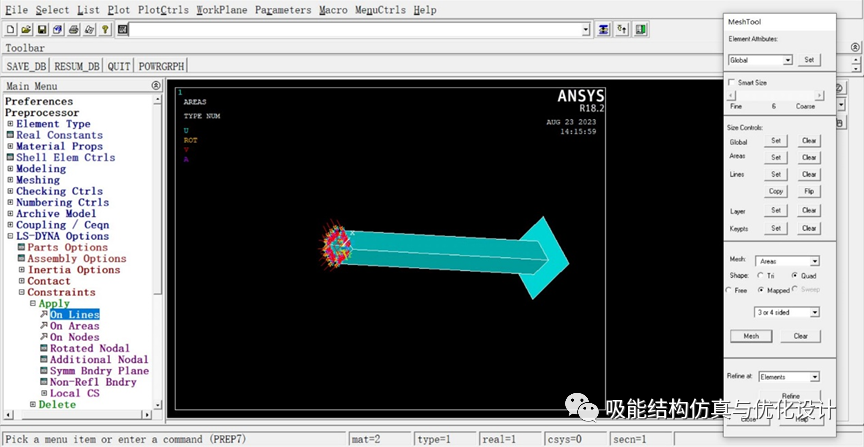The height and width of the screenshot is (447, 864).
Task: Click Set next to Global size control
Action: pyautogui.click(x=776, y=141)
